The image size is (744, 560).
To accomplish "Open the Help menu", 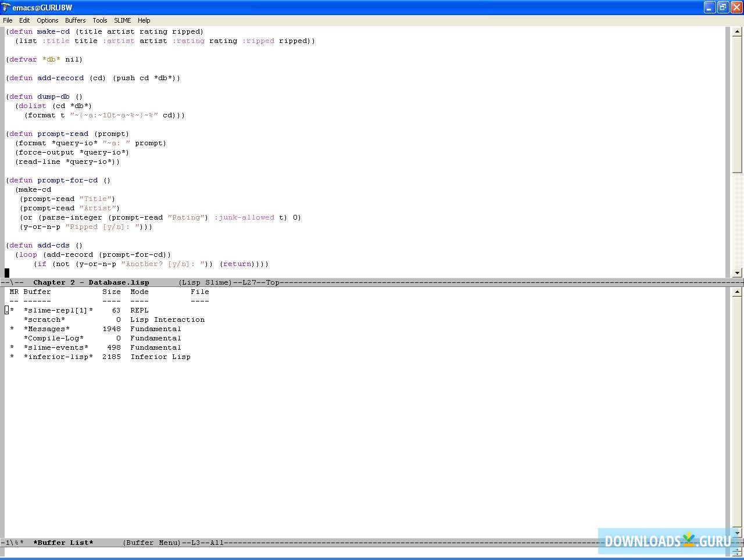I will pos(144,20).
